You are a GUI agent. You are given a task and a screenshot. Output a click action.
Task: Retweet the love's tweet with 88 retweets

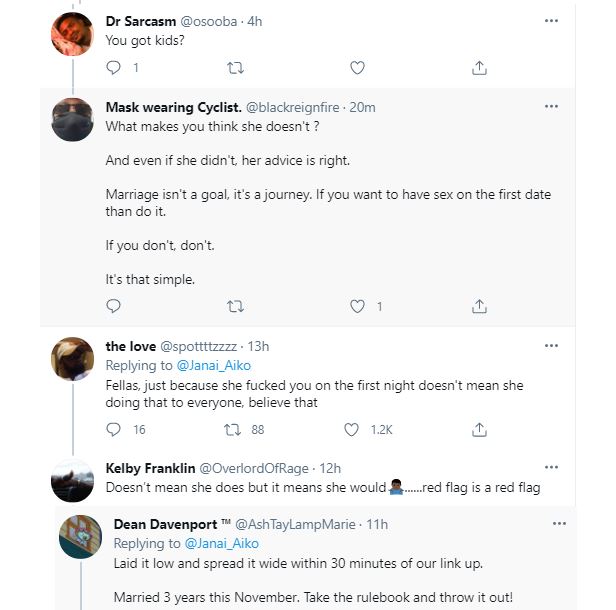(x=236, y=430)
